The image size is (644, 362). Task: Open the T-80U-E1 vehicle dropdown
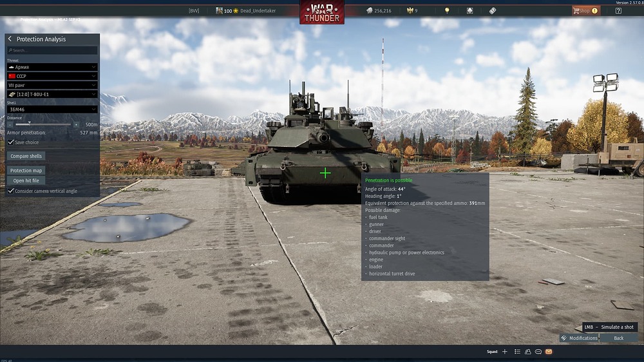click(52, 94)
